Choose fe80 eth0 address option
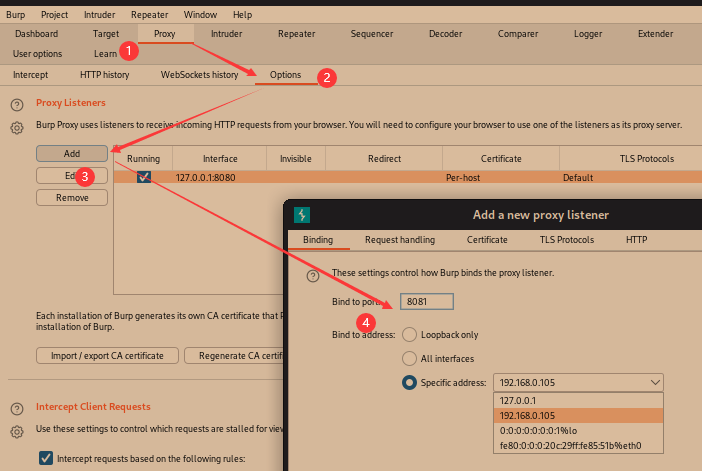 click(x=578, y=445)
